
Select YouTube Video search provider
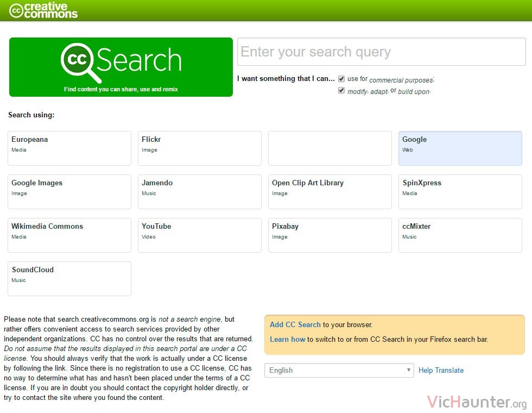click(200, 235)
